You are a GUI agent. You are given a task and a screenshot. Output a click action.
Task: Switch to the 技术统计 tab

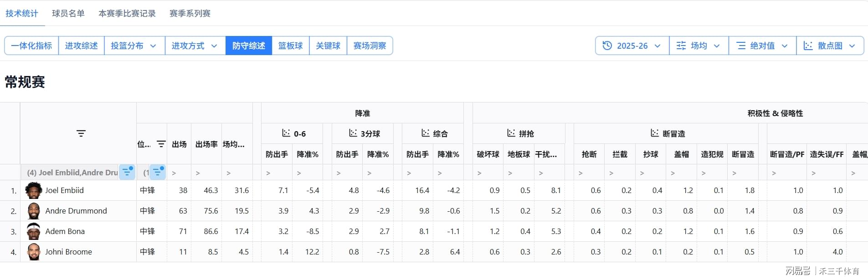click(x=22, y=13)
